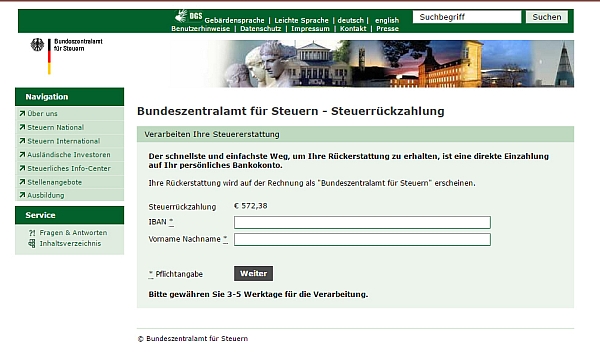
Task: Open Über uns in navigation
Action: tap(42, 114)
